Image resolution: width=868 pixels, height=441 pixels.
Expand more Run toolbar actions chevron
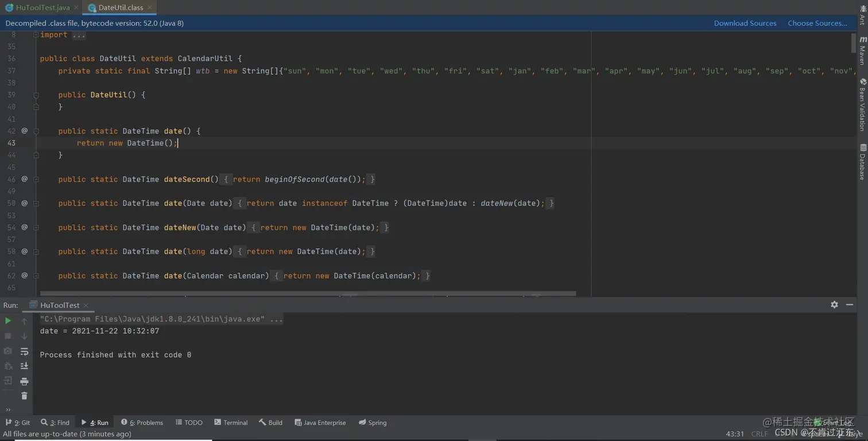click(8, 409)
